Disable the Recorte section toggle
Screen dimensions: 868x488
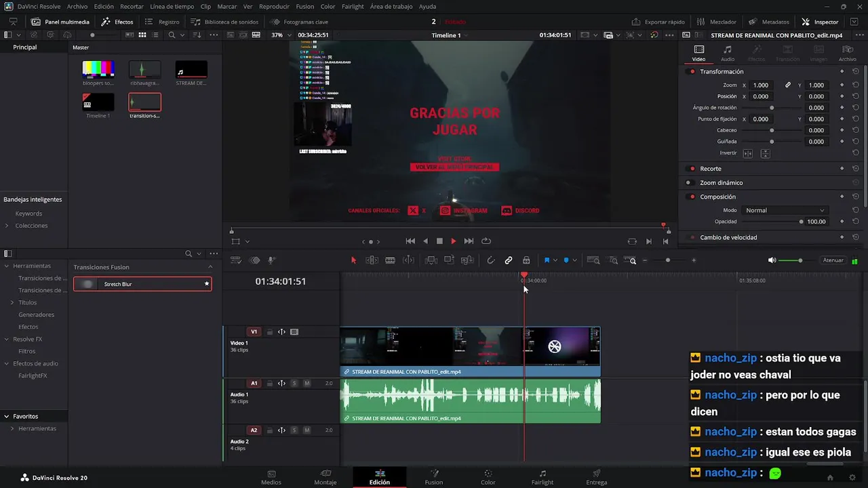692,169
